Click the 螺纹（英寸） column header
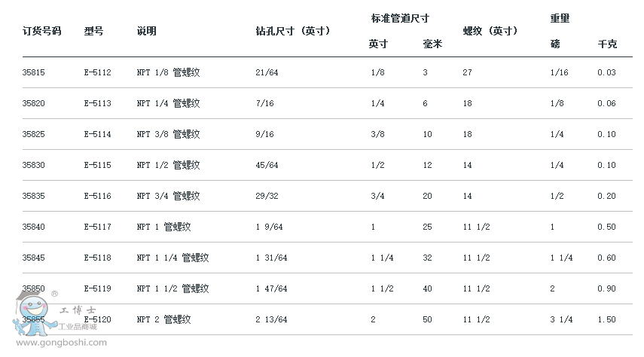 click(x=490, y=31)
